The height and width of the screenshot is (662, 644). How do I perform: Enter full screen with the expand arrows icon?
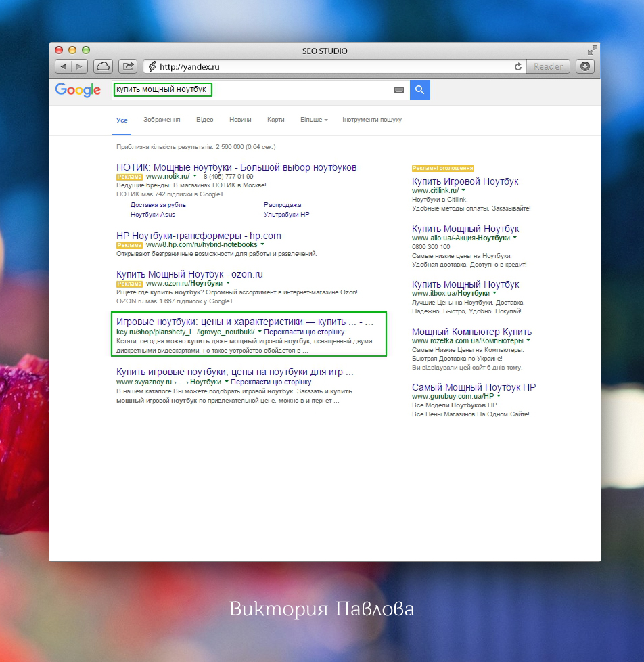pyautogui.click(x=592, y=50)
